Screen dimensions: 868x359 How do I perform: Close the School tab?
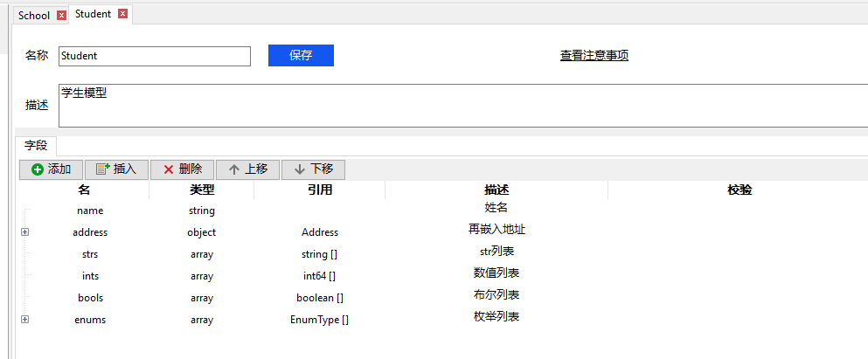pyautogui.click(x=61, y=16)
